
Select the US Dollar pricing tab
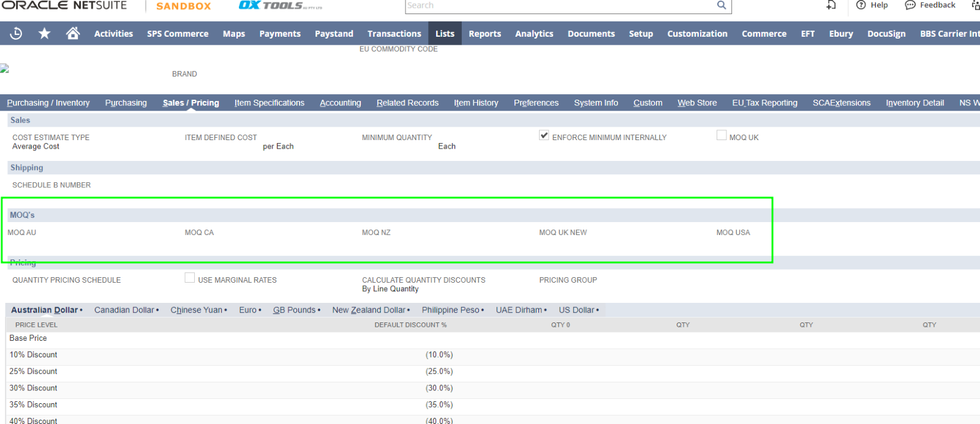pyautogui.click(x=576, y=310)
